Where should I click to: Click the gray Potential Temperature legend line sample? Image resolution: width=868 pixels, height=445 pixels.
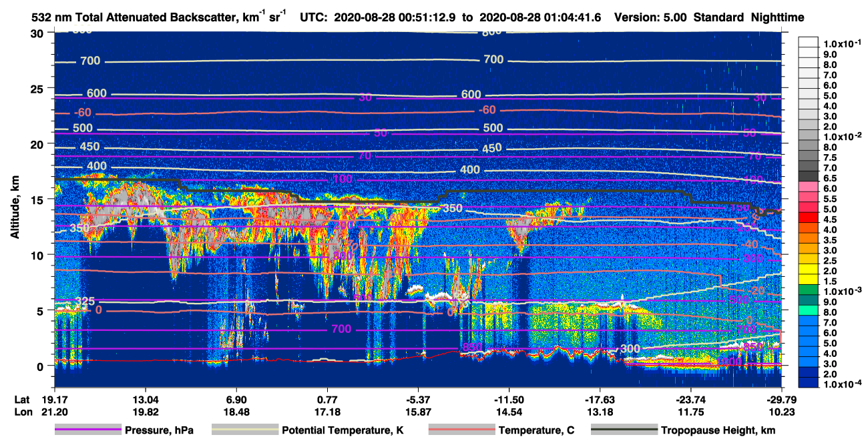tap(245, 430)
